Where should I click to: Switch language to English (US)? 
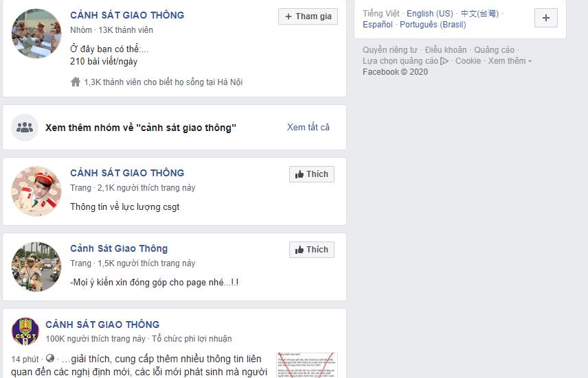pos(430,14)
